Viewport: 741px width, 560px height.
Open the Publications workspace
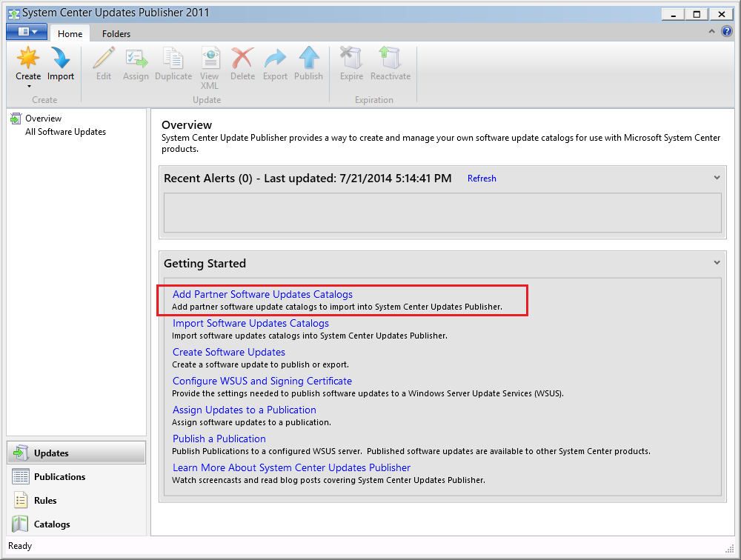coord(76,476)
